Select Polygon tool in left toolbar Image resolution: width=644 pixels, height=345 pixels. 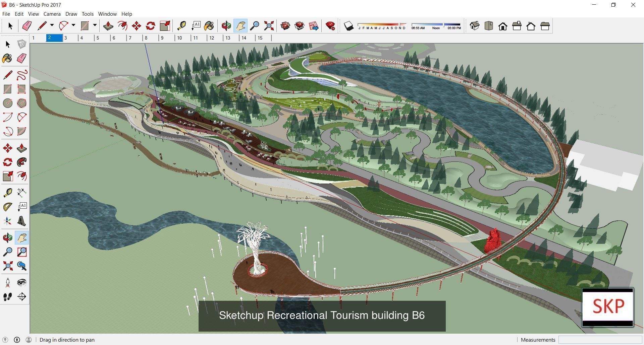click(21, 103)
